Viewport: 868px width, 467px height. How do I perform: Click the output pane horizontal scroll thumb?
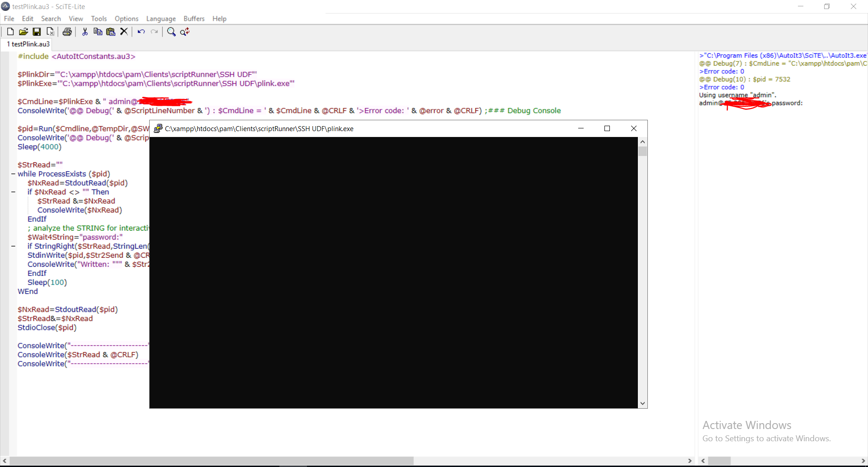(719, 461)
